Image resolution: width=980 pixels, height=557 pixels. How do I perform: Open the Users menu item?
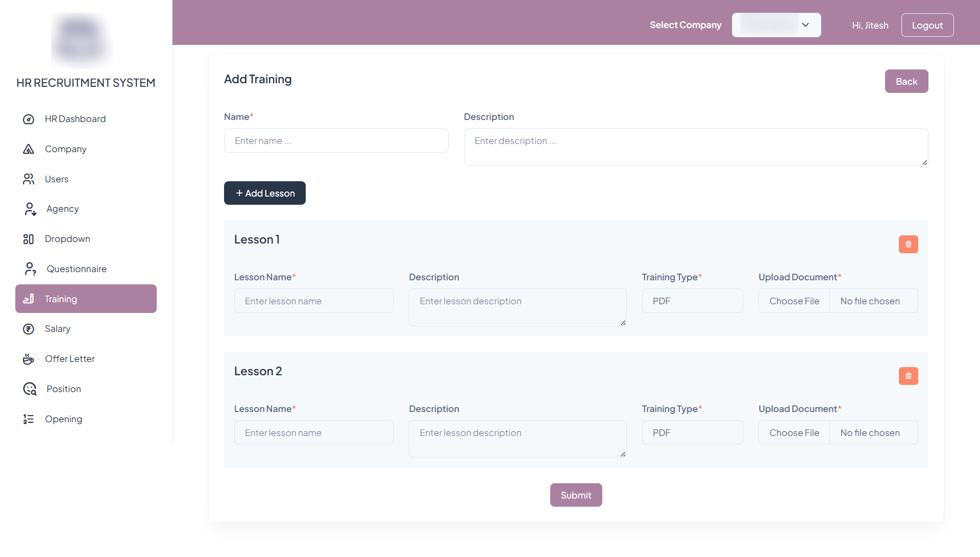(86, 179)
